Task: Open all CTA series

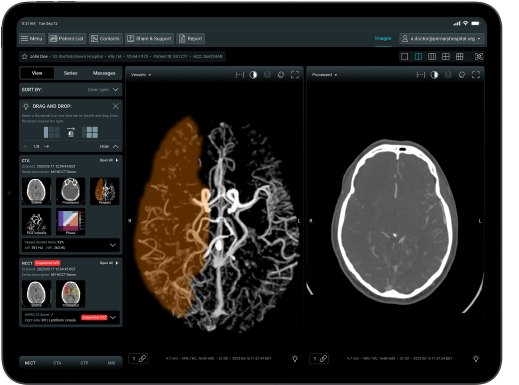Action: [109, 160]
